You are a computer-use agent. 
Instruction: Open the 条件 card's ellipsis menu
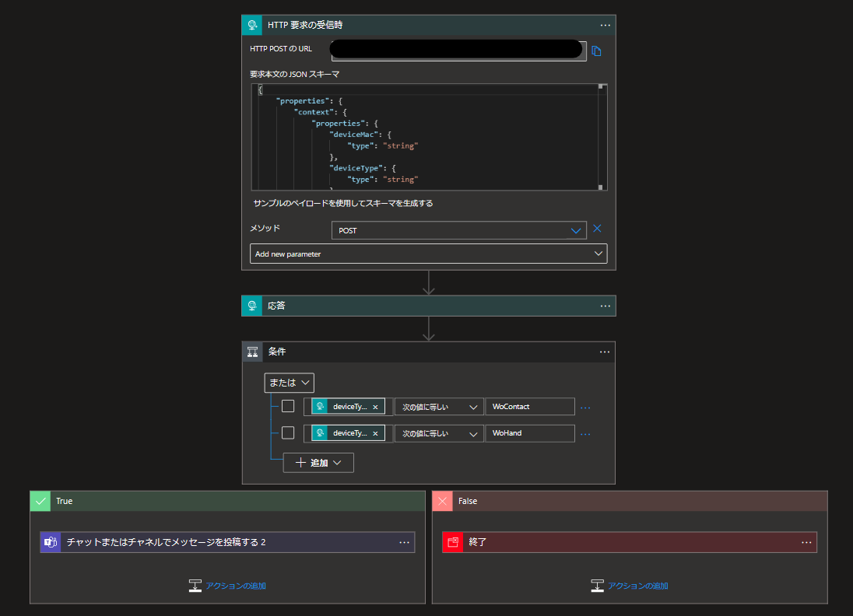(x=605, y=352)
